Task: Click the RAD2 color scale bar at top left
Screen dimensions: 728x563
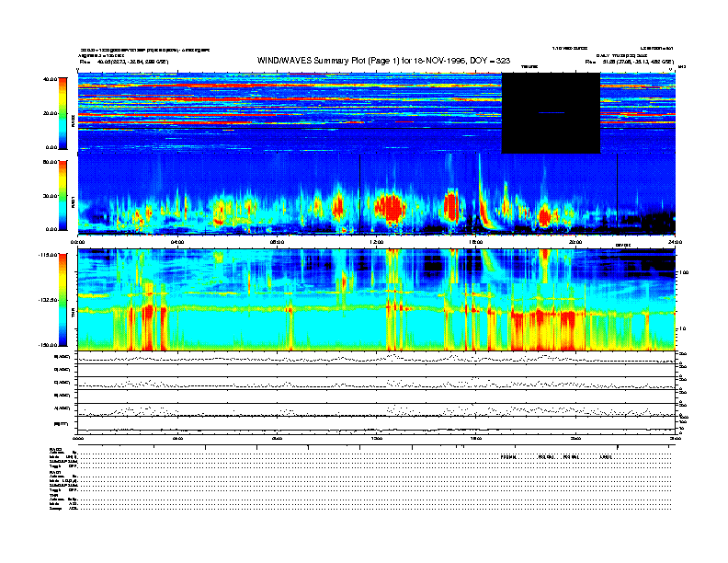Action: pos(63,112)
